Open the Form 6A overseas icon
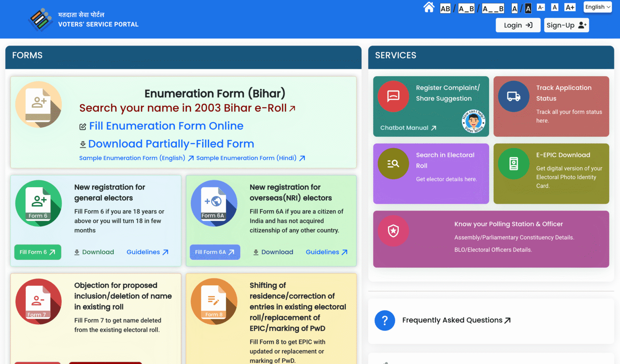The image size is (620, 364). click(214, 203)
